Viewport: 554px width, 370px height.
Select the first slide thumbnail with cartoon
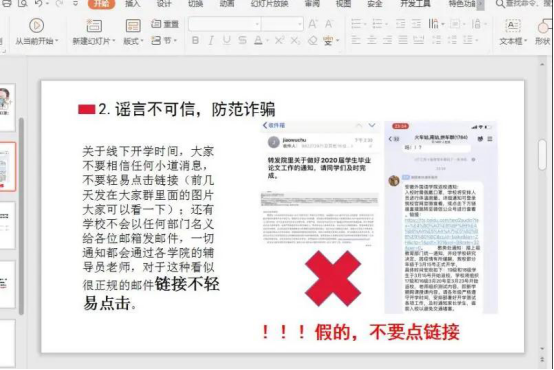click(x=7, y=108)
